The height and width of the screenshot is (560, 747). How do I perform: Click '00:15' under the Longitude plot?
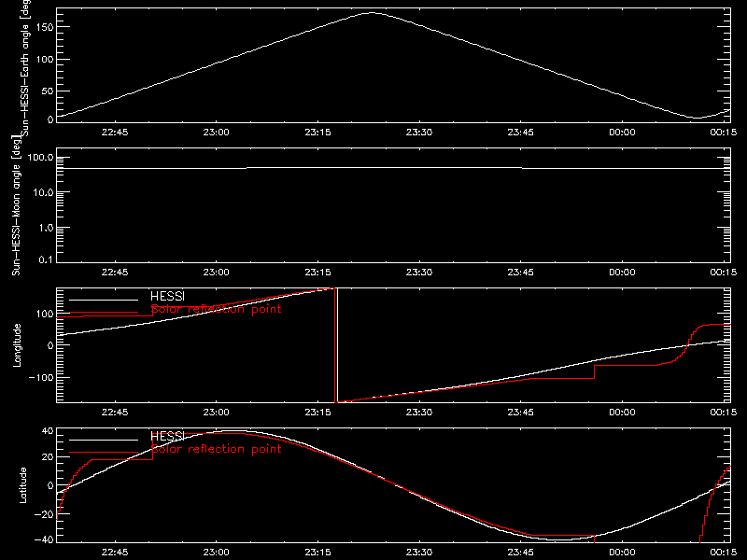[724, 413]
